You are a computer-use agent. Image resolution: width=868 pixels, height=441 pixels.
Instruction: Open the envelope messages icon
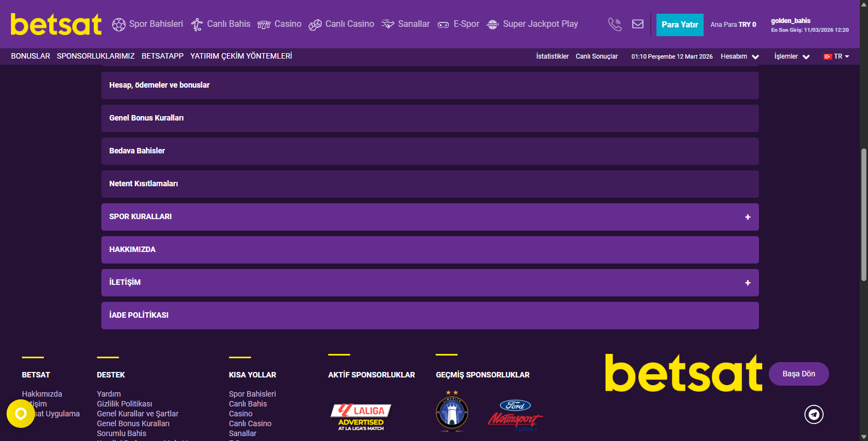[x=638, y=24]
